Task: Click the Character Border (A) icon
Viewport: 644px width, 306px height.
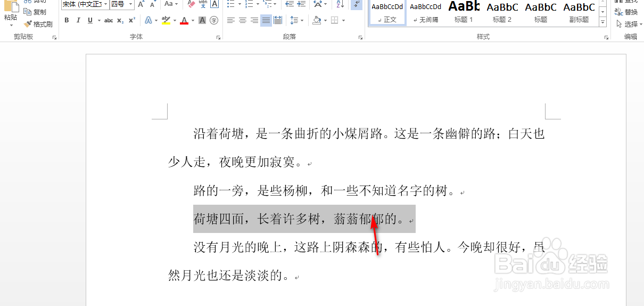Action: (214, 4)
